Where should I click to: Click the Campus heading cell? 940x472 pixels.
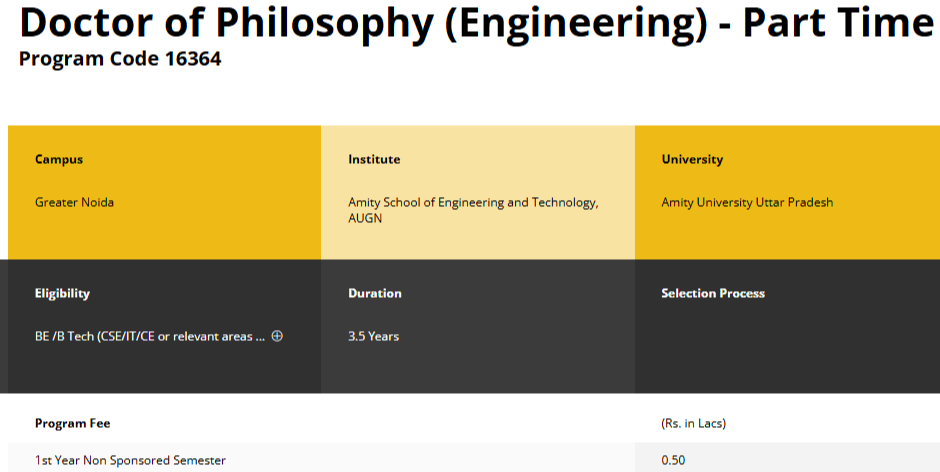click(x=59, y=159)
